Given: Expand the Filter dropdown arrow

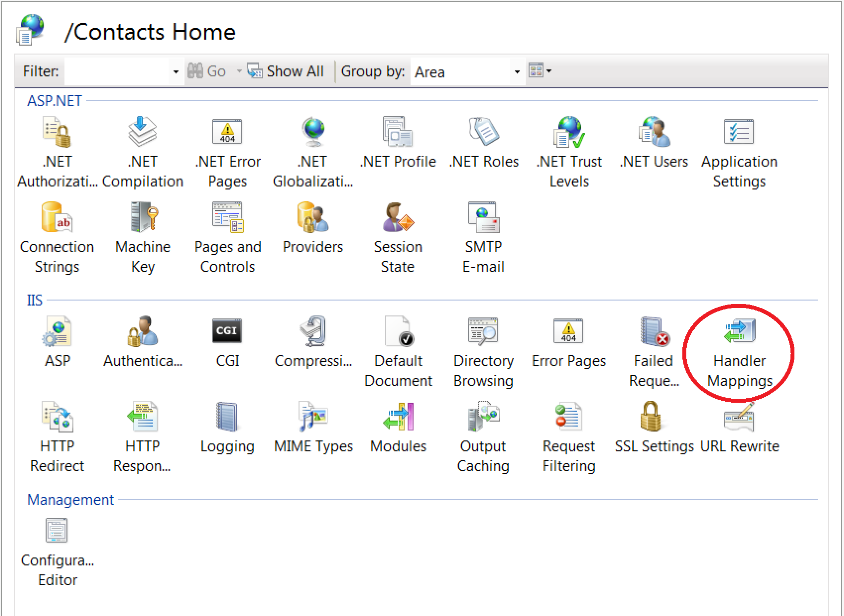Looking at the screenshot, I should [176, 72].
